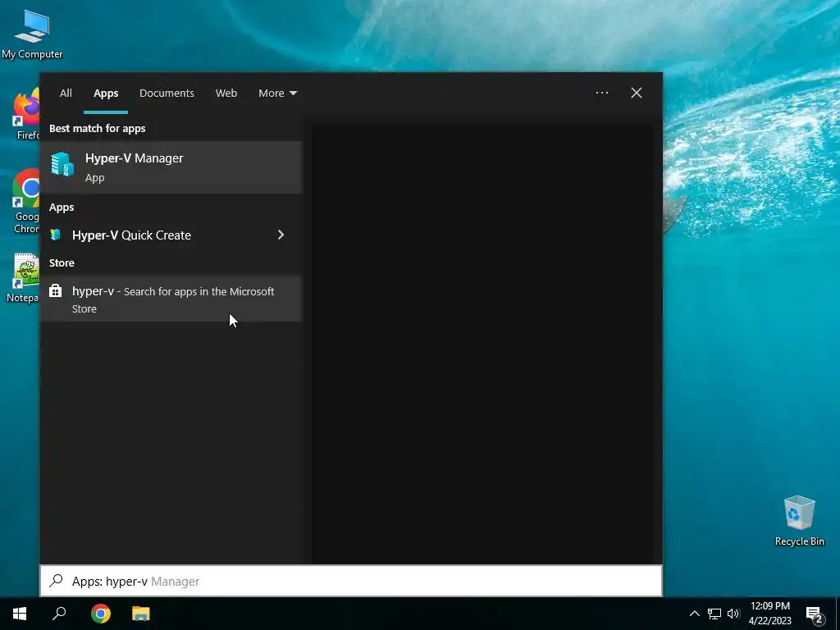
Task: Select the Firefox desktop shortcut
Action: point(25,115)
